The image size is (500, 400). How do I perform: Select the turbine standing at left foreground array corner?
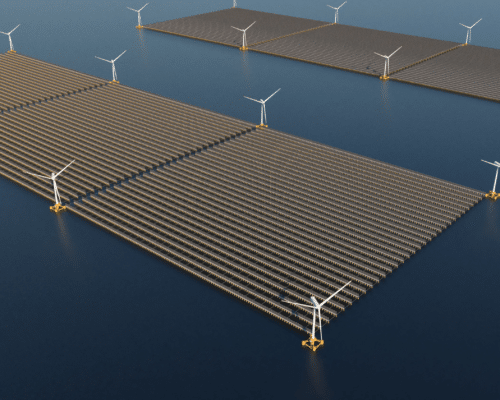tap(55, 186)
